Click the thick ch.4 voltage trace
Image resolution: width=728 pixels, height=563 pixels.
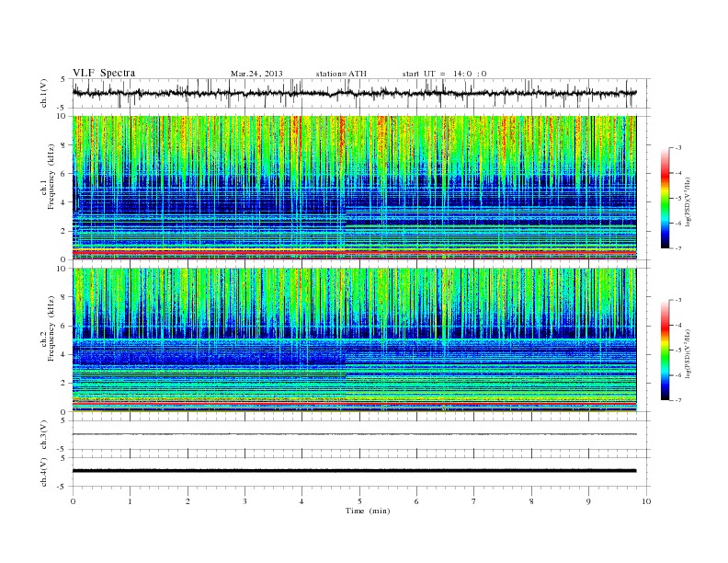coord(354,471)
